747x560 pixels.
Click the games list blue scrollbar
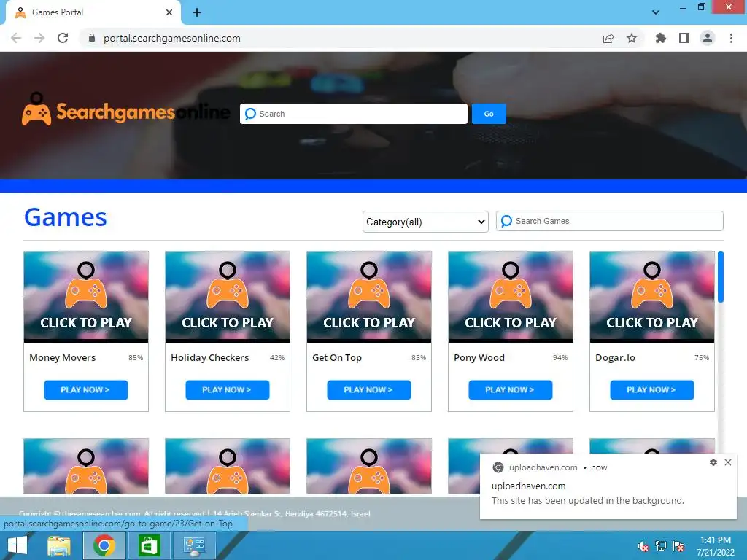coord(720,276)
